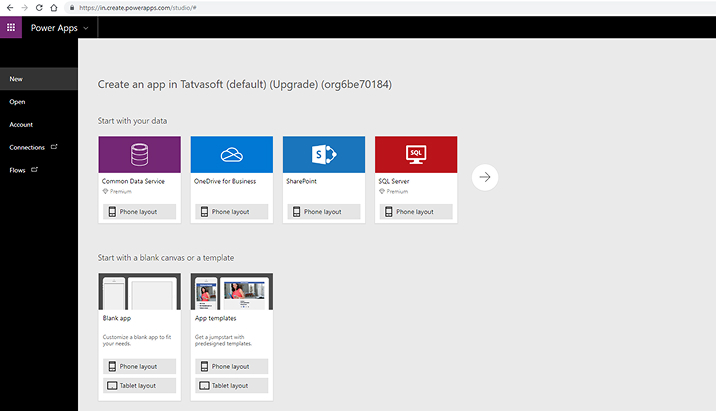Image resolution: width=716 pixels, height=411 pixels.
Task: Click the external link icon beside Connections
Action: (x=54, y=147)
